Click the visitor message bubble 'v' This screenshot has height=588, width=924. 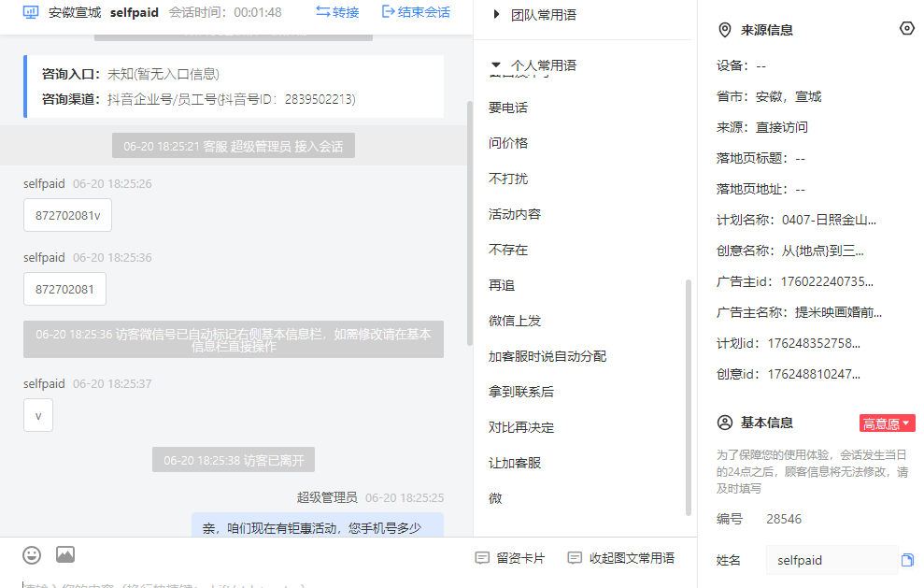(x=38, y=415)
